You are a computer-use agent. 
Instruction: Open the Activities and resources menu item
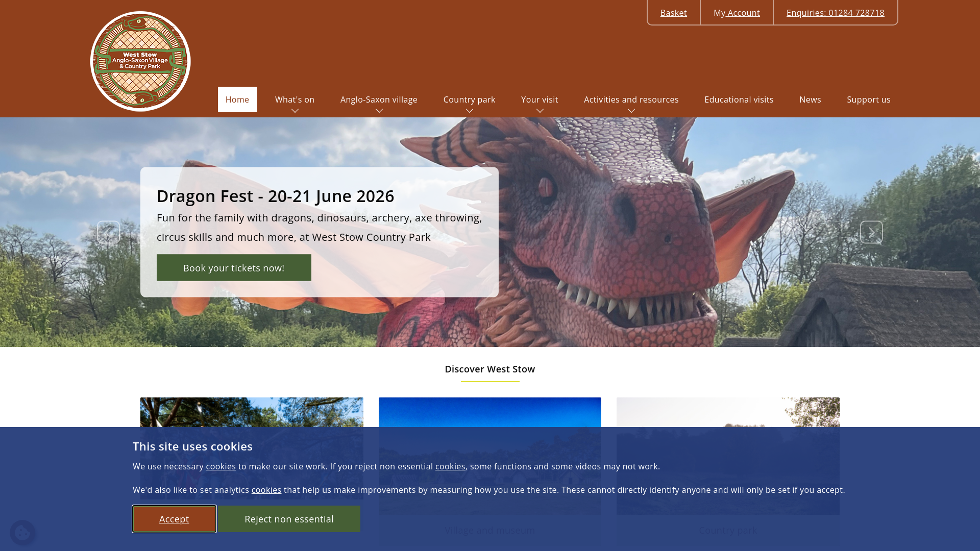click(x=631, y=99)
